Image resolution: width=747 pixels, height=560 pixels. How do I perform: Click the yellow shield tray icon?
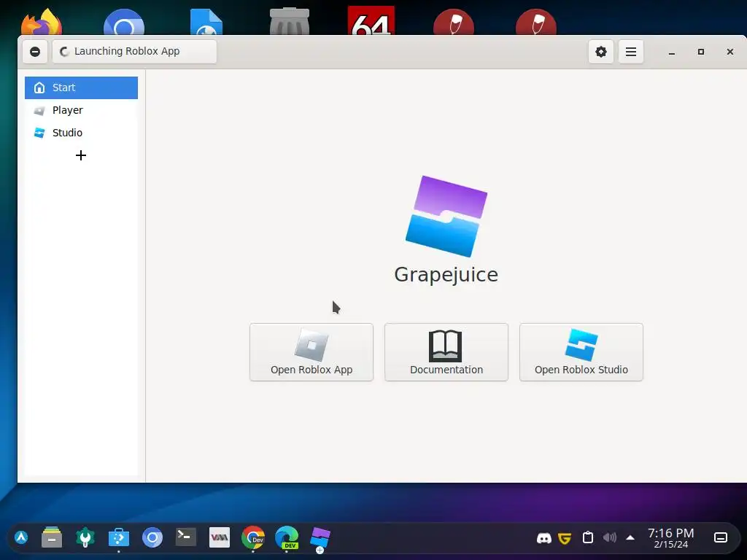(565, 538)
